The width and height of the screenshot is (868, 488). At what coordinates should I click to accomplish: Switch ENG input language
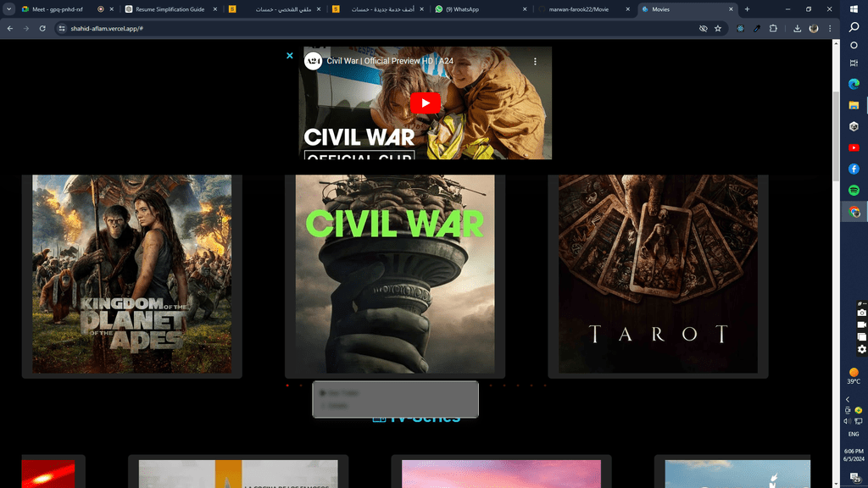click(854, 435)
